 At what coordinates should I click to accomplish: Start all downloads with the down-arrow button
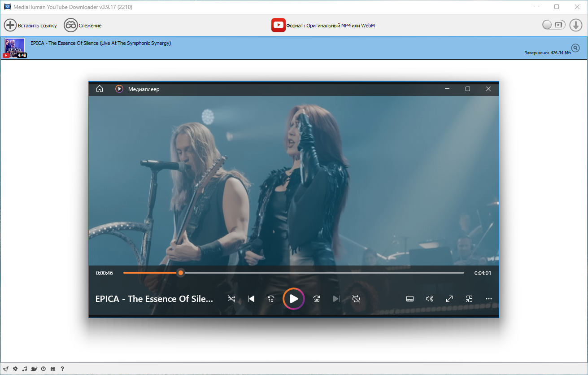576,25
